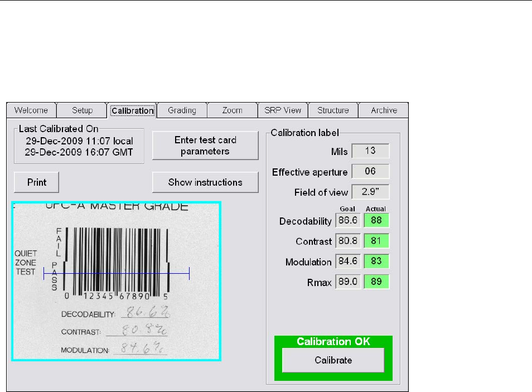Click Modulation actual value 83

click(x=376, y=261)
